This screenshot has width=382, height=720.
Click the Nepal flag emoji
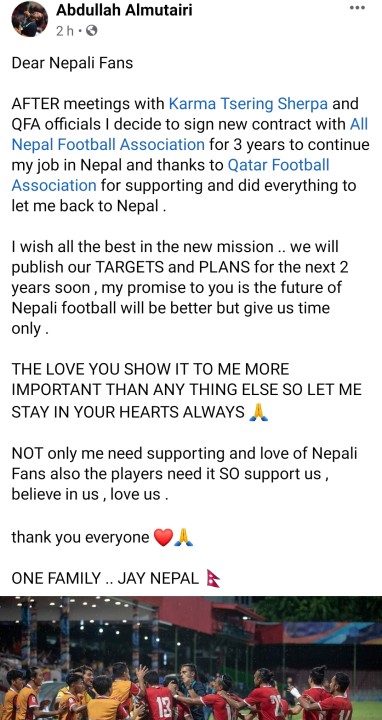(x=213, y=578)
